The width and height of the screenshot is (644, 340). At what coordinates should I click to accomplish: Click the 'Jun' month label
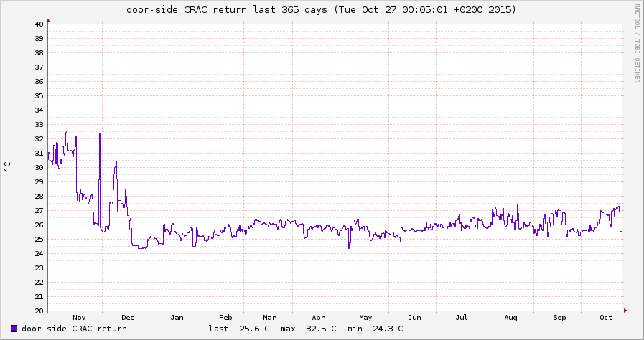click(x=414, y=318)
